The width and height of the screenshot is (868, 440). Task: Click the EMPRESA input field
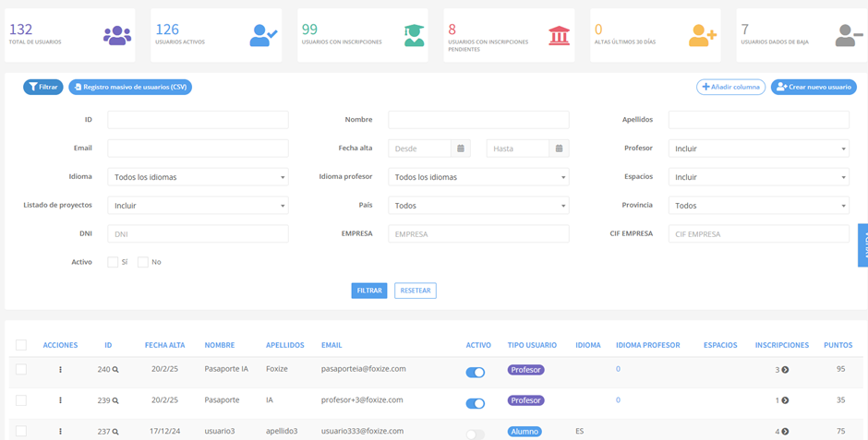478,233
